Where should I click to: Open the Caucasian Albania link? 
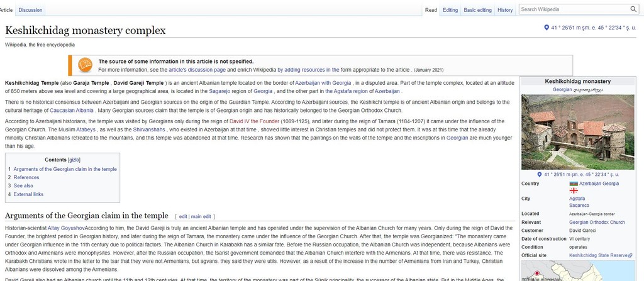pyautogui.click(x=72, y=111)
